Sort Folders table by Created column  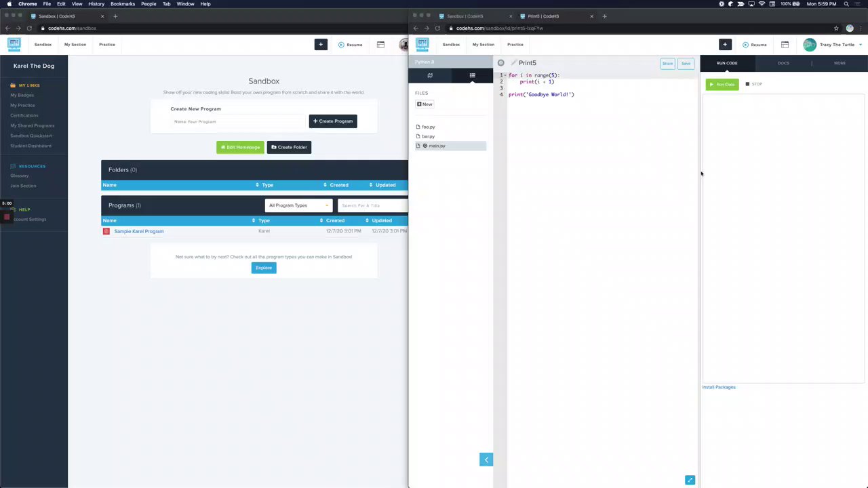339,185
